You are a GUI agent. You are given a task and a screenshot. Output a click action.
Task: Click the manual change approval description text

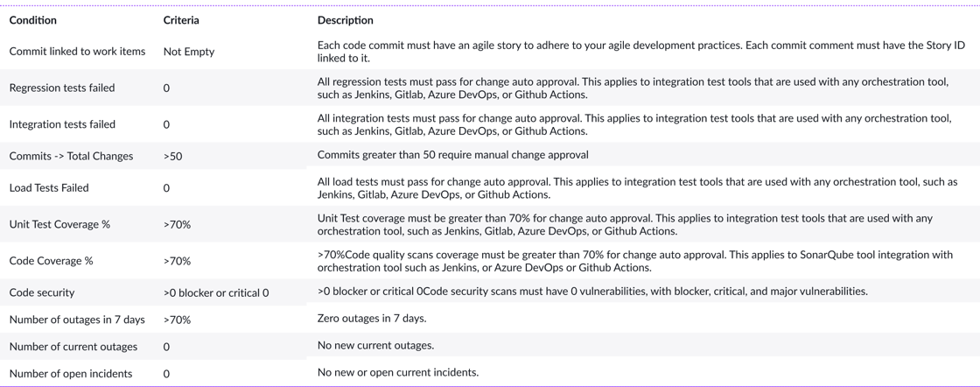click(x=535, y=154)
